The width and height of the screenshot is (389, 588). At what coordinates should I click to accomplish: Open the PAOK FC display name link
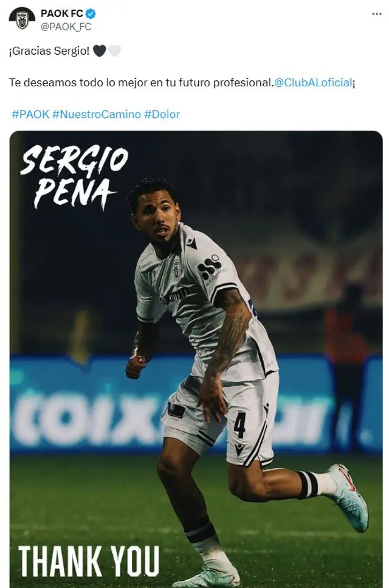coord(62,13)
